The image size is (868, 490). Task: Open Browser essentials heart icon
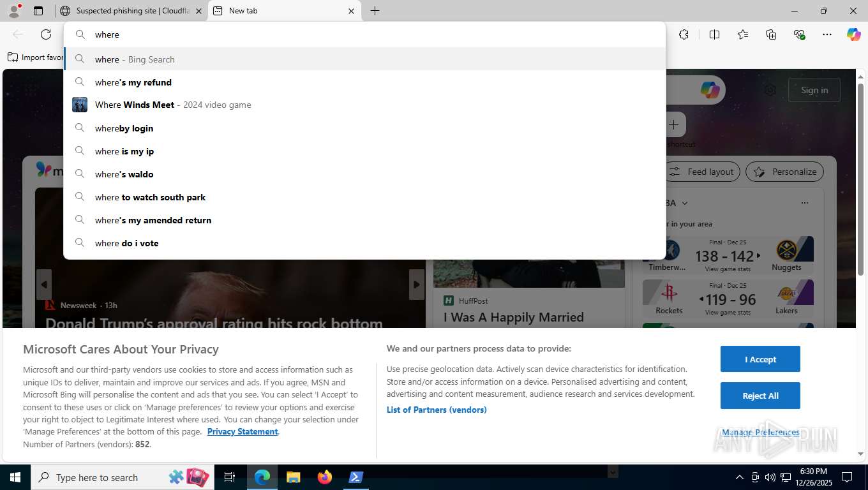799,34
